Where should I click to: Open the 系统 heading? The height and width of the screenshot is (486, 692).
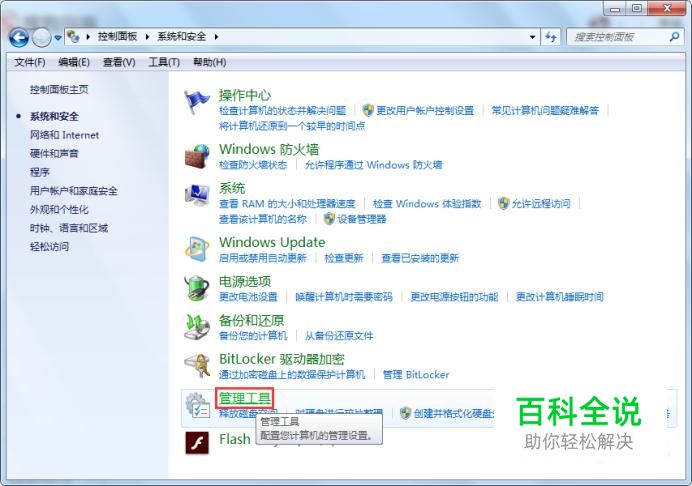pyautogui.click(x=232, y=188)
